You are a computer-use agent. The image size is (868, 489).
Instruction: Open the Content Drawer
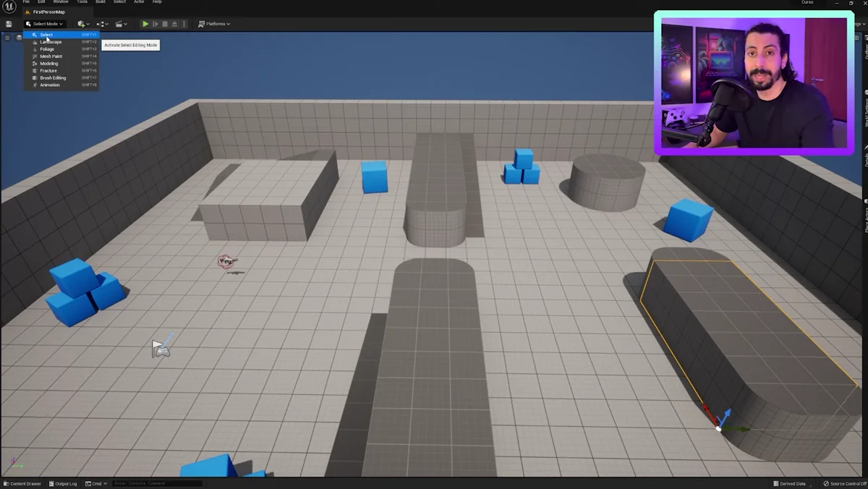click(23, 483)
